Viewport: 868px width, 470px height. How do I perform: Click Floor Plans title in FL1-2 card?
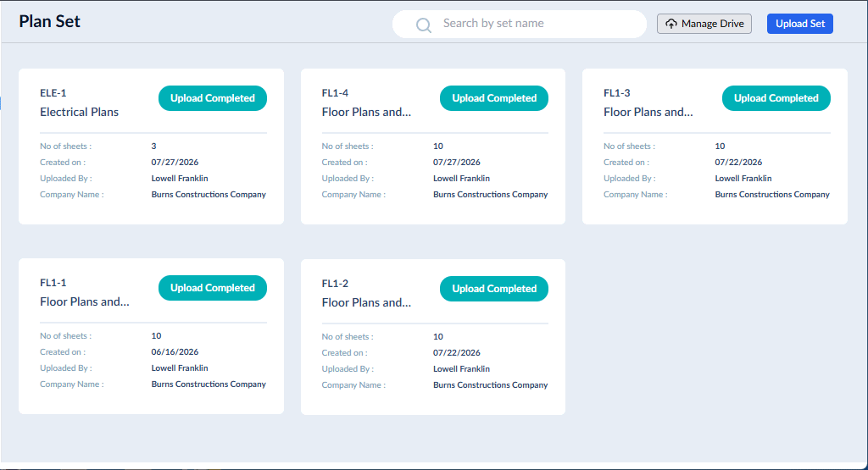point(366,302)
